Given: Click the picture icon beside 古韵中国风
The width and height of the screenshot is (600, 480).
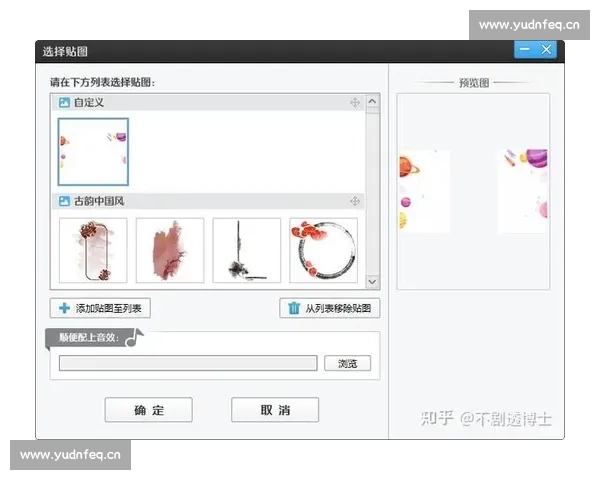Looking at the screenshot, I should (64, 201).
